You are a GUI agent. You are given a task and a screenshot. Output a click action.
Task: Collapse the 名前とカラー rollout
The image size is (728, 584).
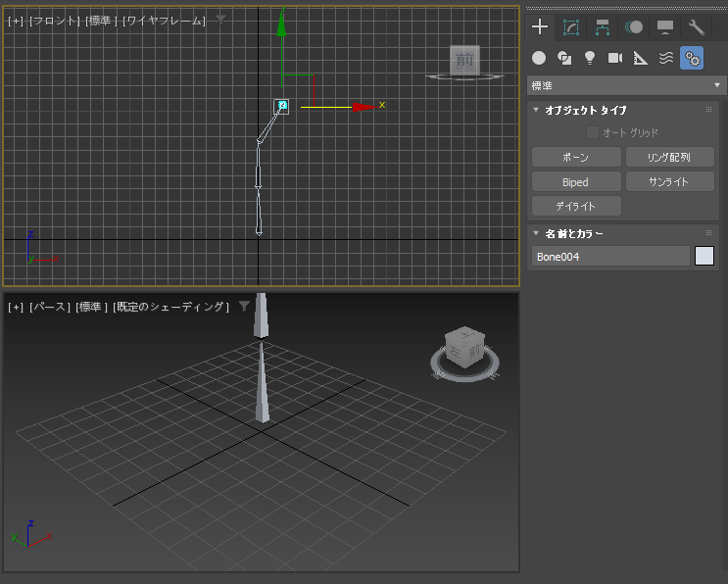pos(536,233)
